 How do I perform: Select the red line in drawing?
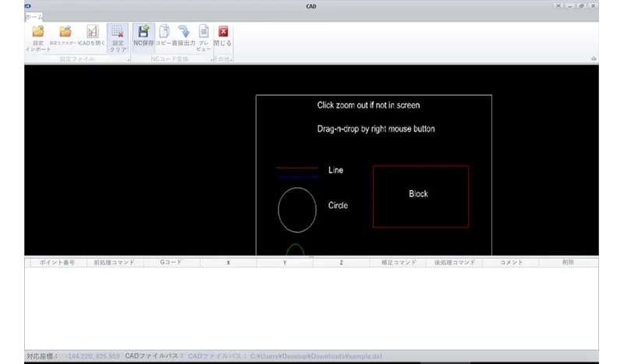click(297, 168)
